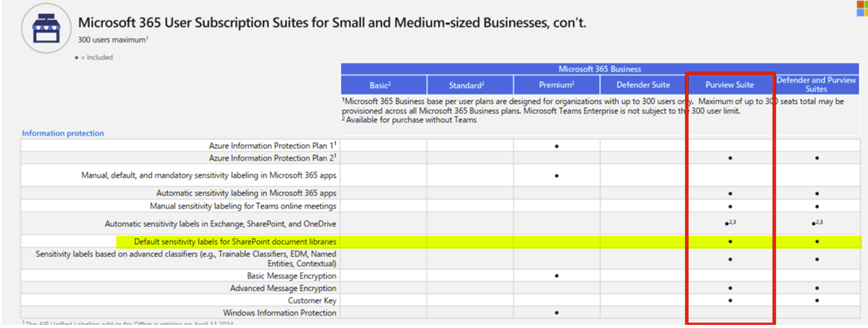The width and height of the screenshot is (868, 328).
Task: Click Purview Suite bullet for Customer Key
Action: coord(731,300)
